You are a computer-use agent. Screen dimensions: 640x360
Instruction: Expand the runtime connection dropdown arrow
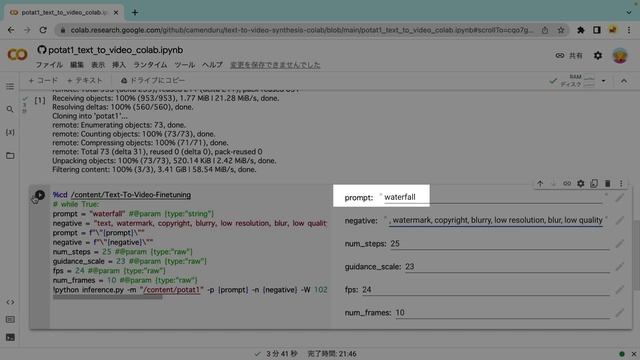click(604, 81)
